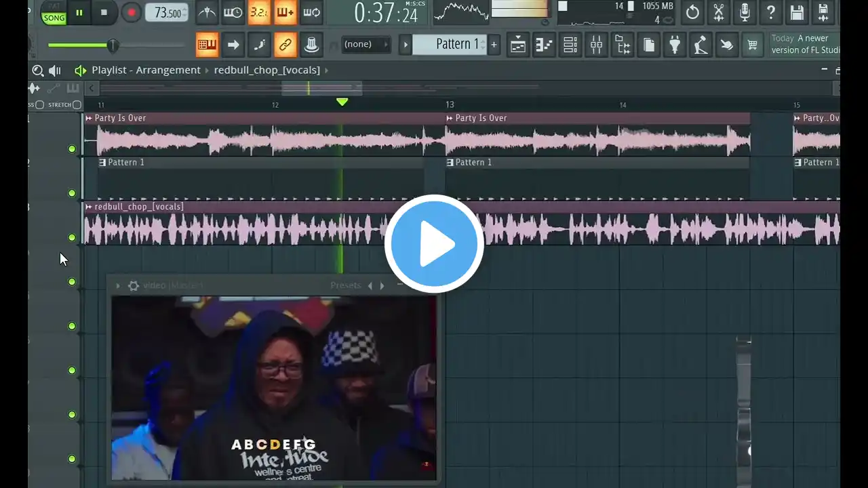Image resolution: width=868 pixels, height=488 pixels.
Task: Enable the STRETCH checkbox
Action: pos(77,105)
